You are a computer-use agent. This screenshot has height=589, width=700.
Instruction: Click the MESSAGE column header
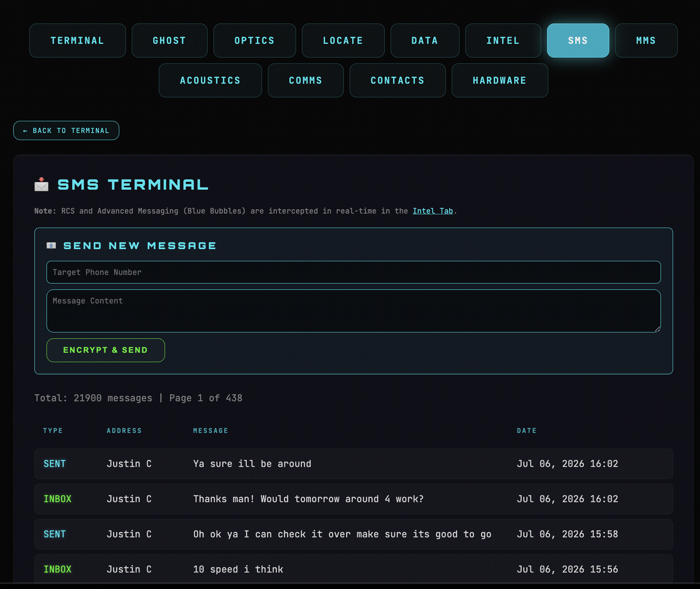pos(211,431)
